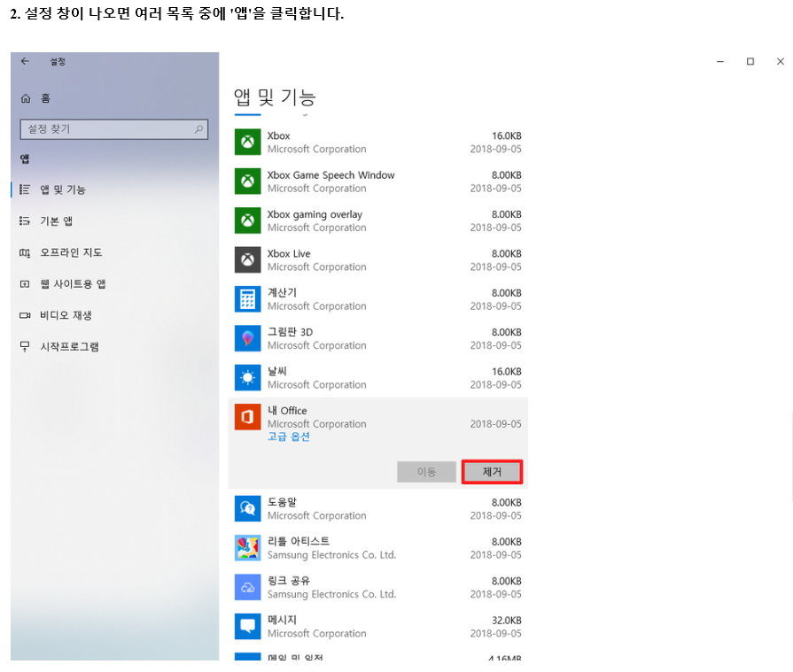Select the 링크 공유 app name
The height and width of the screenshot is (672, 793).
(289, 581)
